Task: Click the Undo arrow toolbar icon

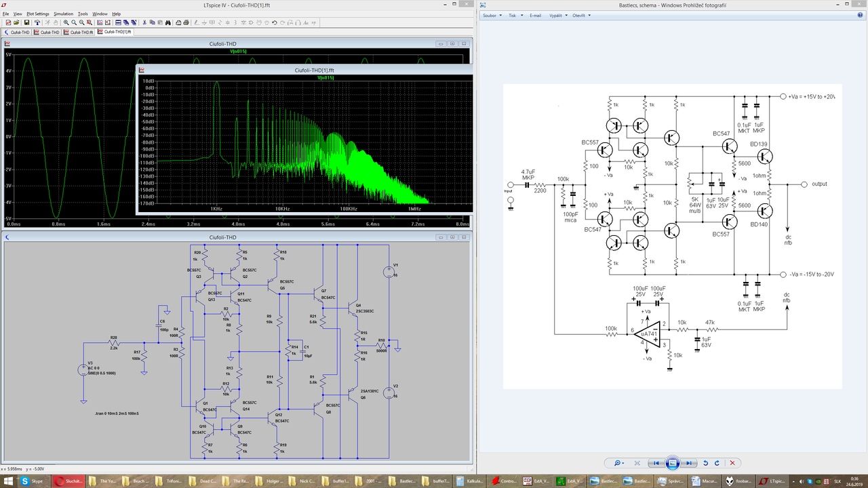Action: click(x=275, y=22)
